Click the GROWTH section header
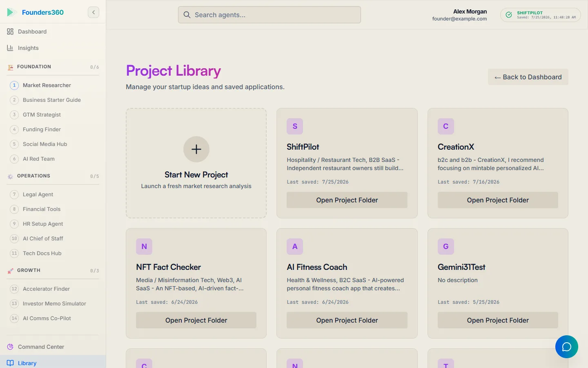This screenshot has height=368, width=588. coord(29,270)
